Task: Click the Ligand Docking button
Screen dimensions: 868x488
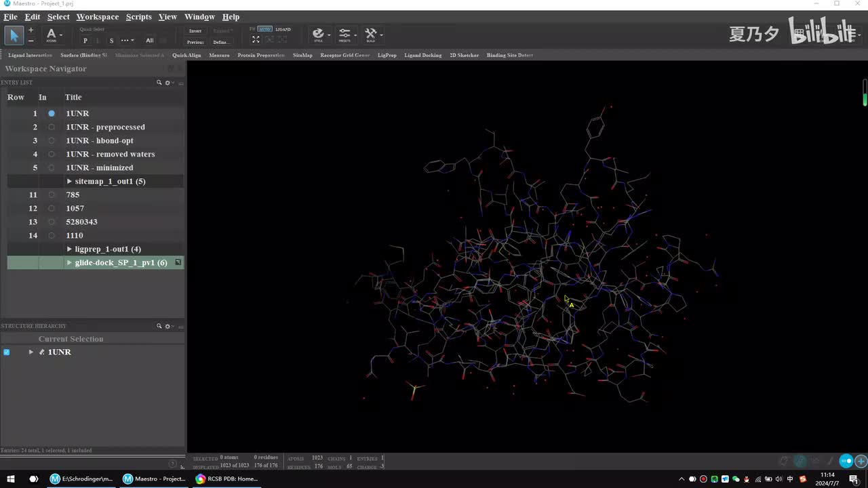Action: [x=422, y=56]
